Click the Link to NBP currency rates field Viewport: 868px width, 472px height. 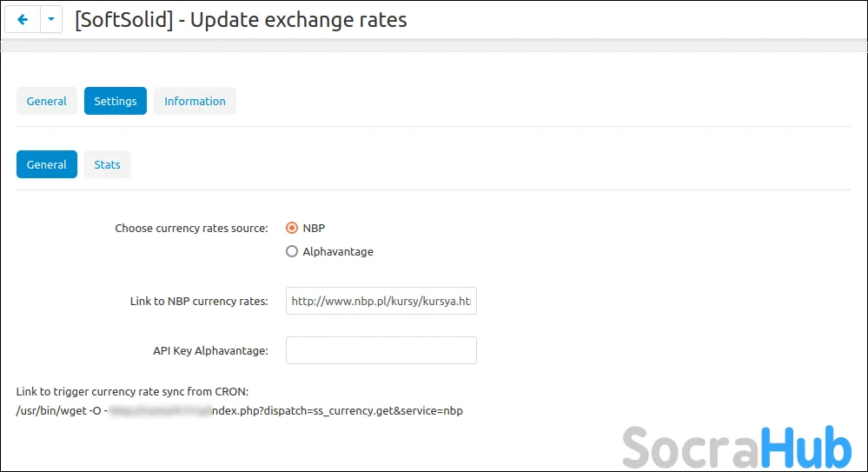381,301
